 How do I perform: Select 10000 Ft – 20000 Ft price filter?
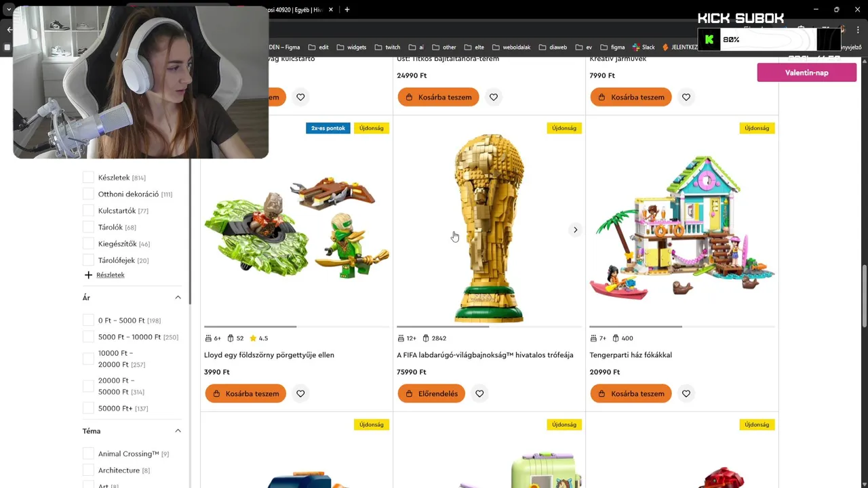pyautogui.click(x=88, y=359)
